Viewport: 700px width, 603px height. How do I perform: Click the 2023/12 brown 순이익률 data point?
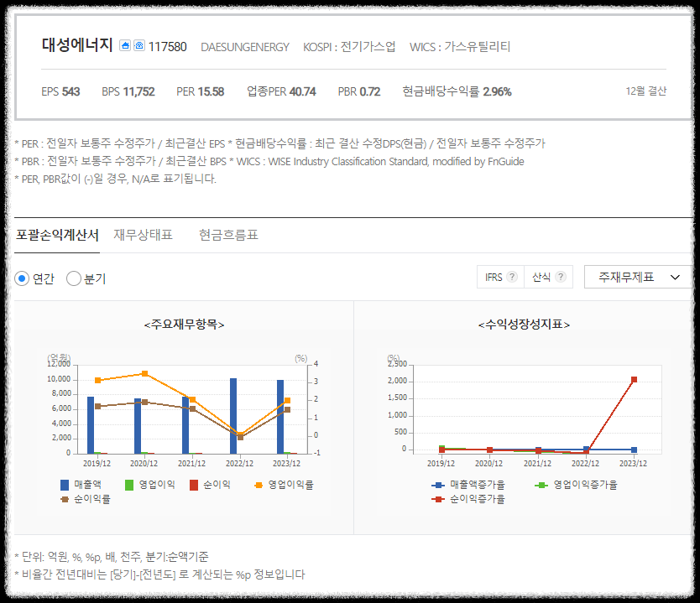coord(288,409)
